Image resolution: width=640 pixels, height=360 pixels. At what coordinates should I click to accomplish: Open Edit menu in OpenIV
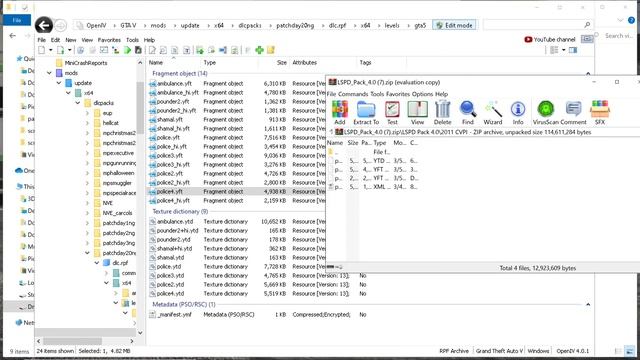point(55,40)
